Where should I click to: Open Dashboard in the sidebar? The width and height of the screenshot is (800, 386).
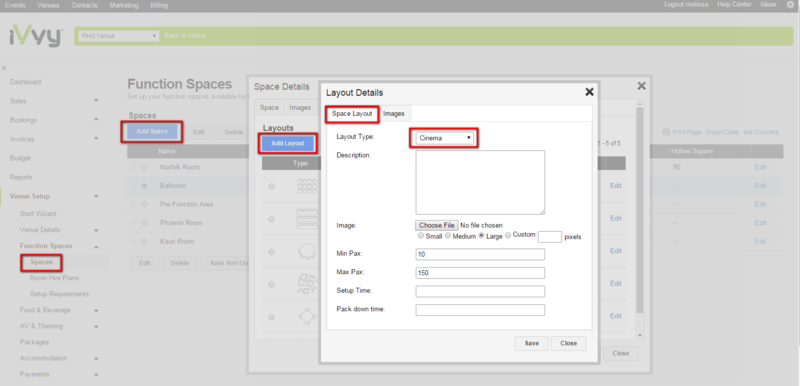pyautogui.click(x=26, y=82)
